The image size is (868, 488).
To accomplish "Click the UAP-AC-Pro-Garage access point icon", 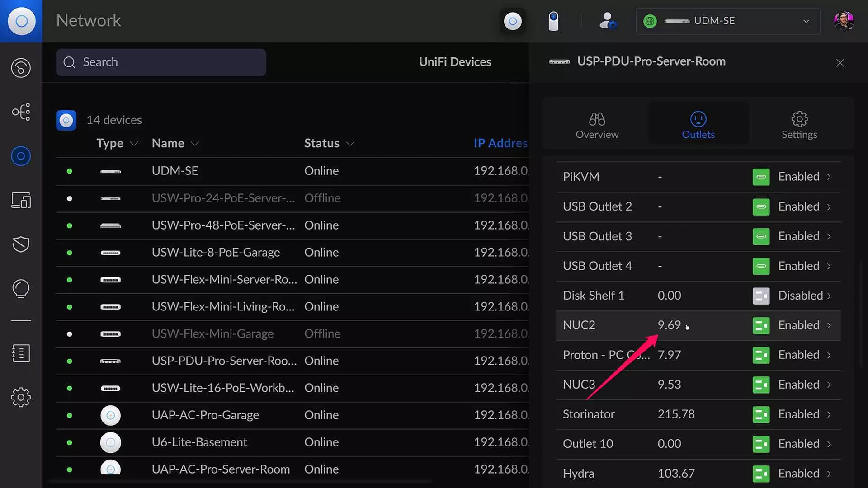I will click(110, 415).
